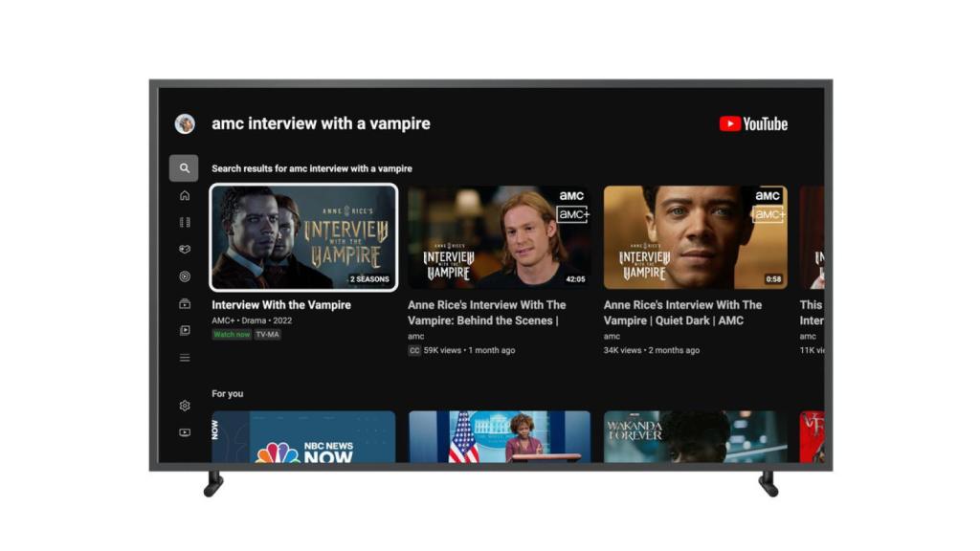
Task: Select the Search icon in the sidebar
Action: 184,168
